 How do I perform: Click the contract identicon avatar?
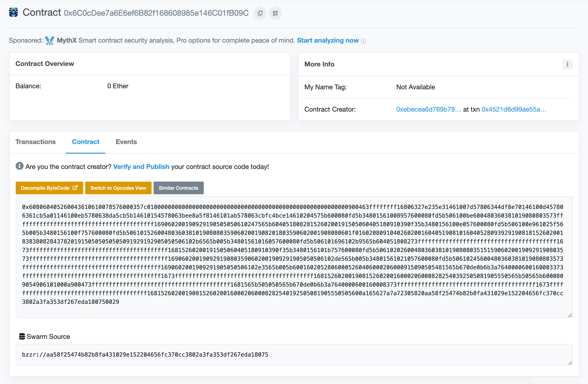13,12
